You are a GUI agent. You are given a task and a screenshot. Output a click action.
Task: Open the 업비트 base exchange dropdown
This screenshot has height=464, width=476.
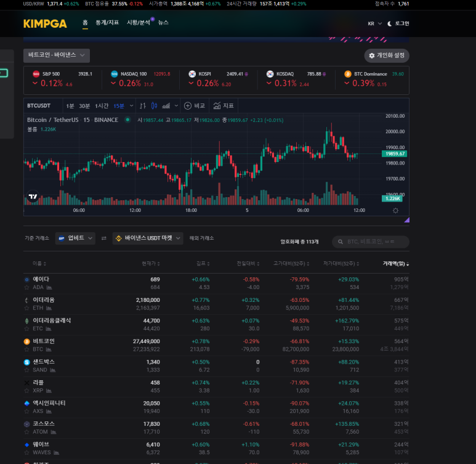75,238
